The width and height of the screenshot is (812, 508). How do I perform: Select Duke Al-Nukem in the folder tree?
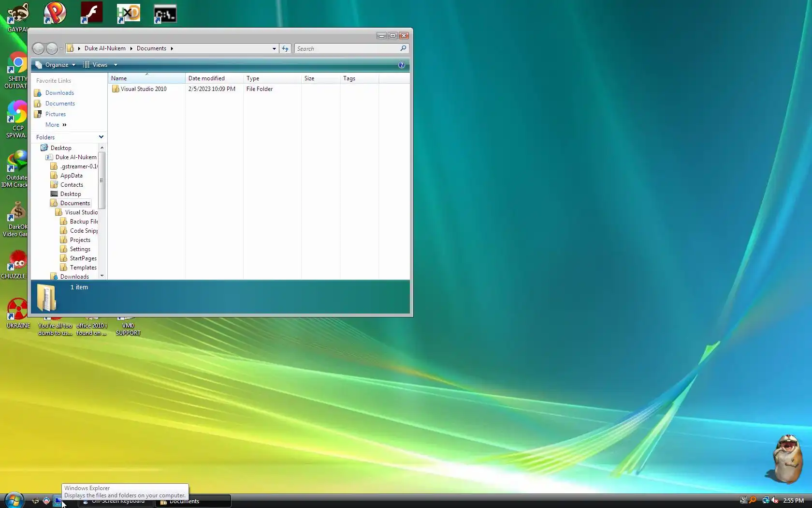tap(76, 157)
